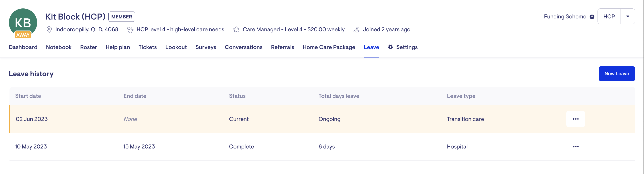Open the Home Care Package tab

(329, 47)
